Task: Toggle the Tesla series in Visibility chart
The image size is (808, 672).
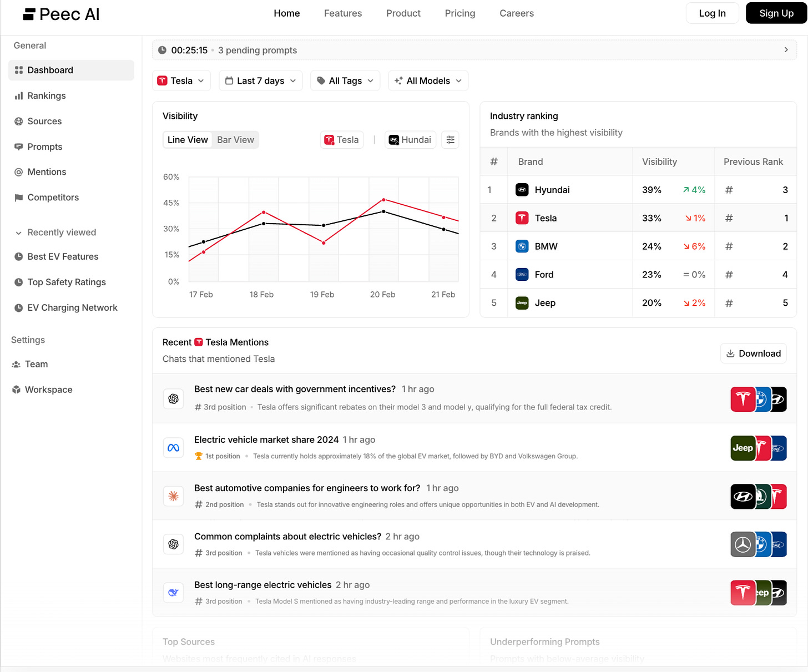Action: [342, 140]
